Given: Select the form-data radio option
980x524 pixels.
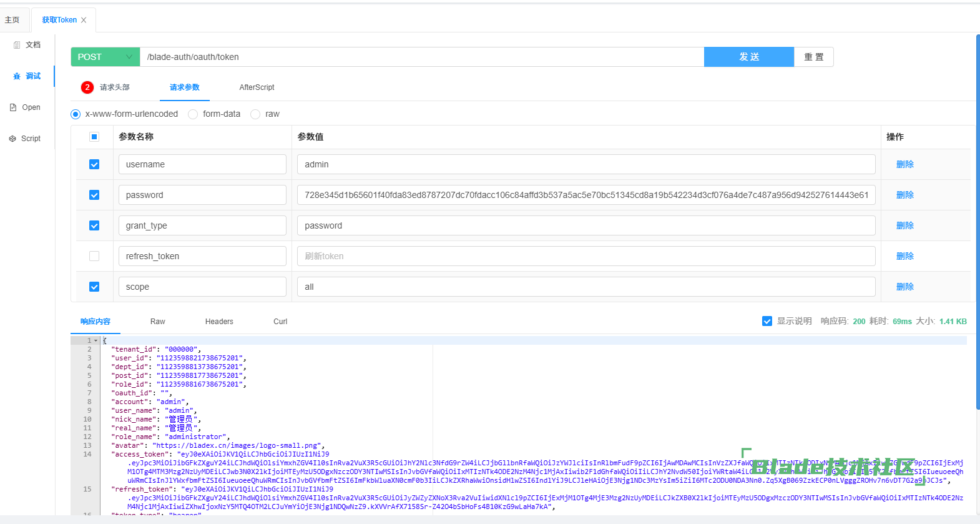Looking at the screenshot, I should pyautogui.click(x=193, y=114).
